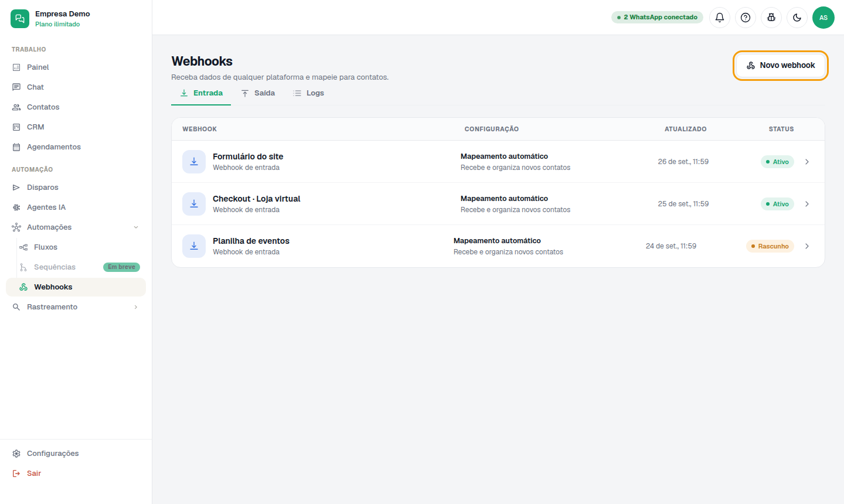Click the bug report icon in header
Image resolution: width=844 pixels, height=504 pixels.
[771, 18]
